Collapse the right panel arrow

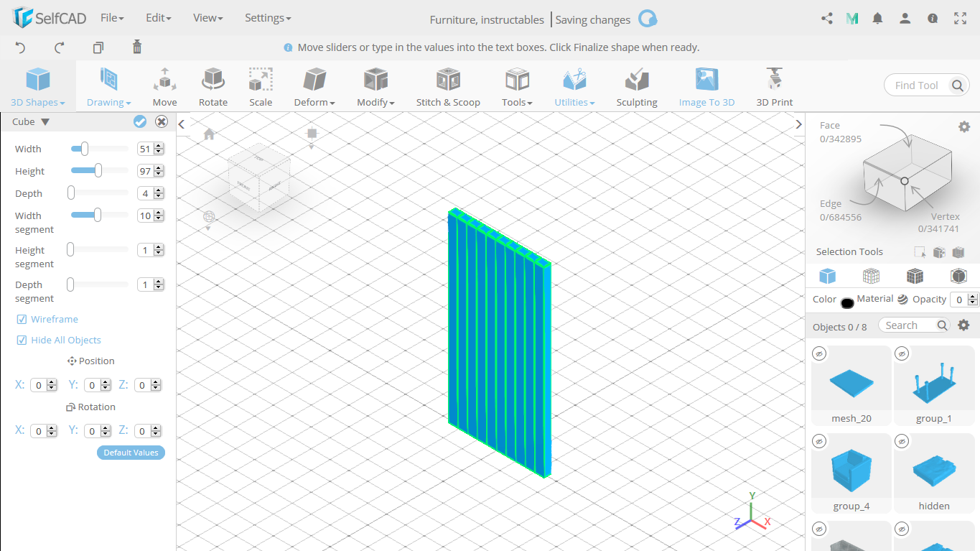798,124
